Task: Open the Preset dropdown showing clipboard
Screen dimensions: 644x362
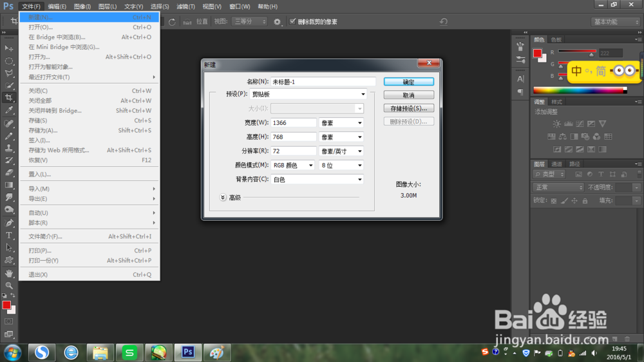Action: tap(308, 95)
